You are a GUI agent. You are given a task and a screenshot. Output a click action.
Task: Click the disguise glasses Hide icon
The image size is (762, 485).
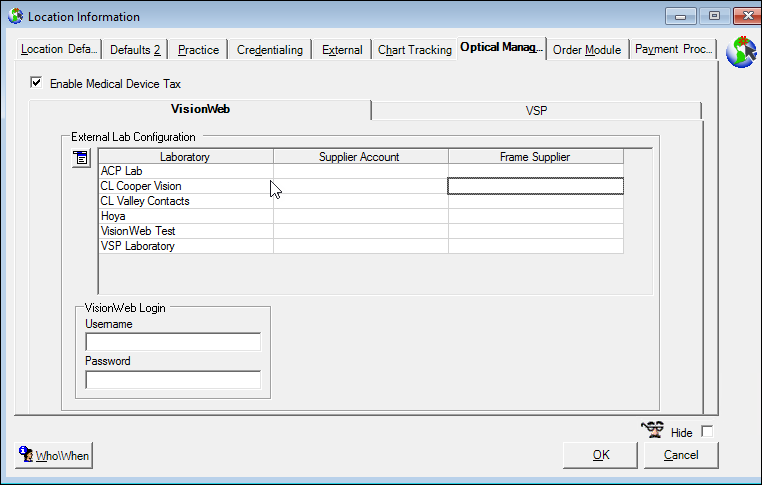pyautogui.click(x=653, y=430)
